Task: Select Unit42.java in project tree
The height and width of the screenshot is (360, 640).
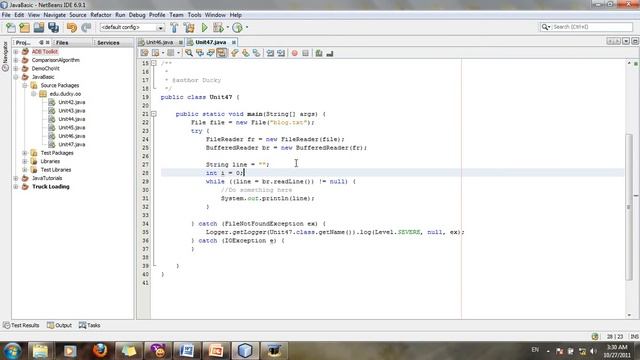Action: click(x=71, y=102)
